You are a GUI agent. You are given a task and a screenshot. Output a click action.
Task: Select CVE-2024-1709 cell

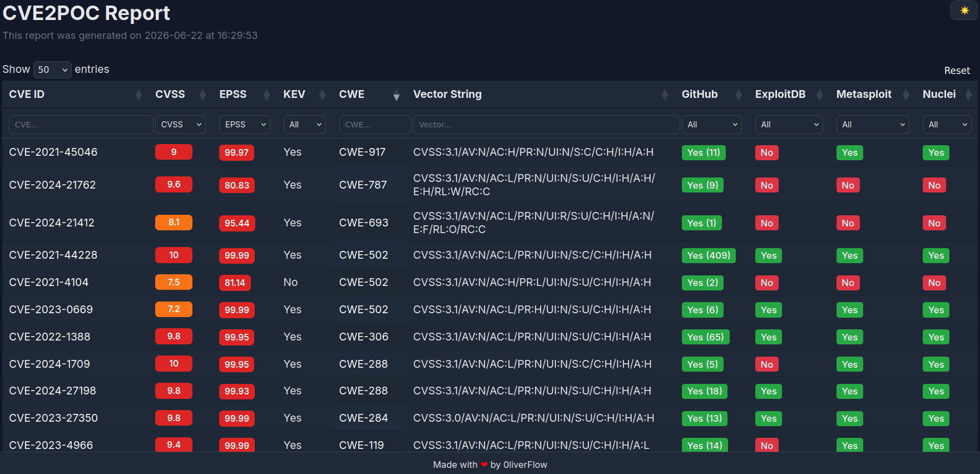[x=50, y=364]
